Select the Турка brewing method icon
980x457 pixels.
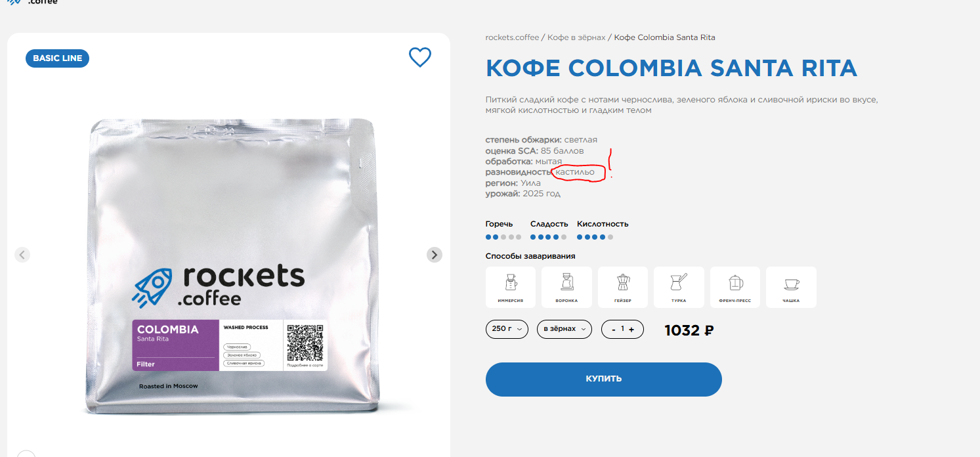pyautogui.click(x=679, y=287)
